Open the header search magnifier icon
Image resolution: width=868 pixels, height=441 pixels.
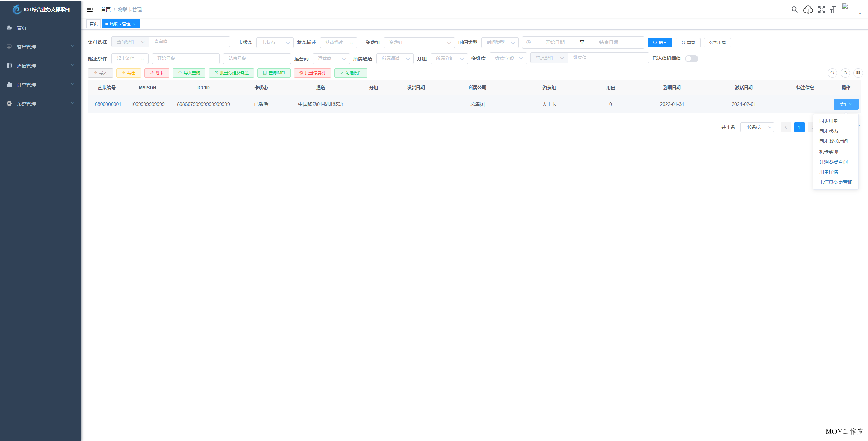(794, 9)
